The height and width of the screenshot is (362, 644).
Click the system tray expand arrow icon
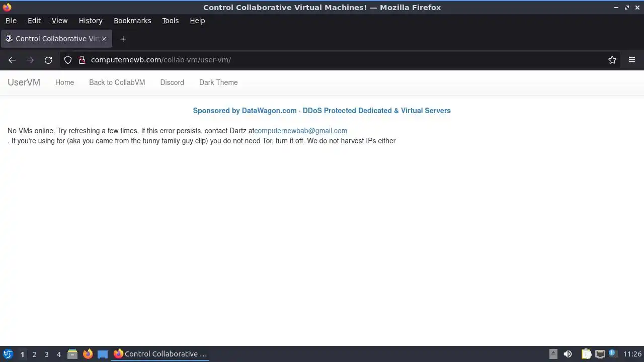(x=553, y=354)
